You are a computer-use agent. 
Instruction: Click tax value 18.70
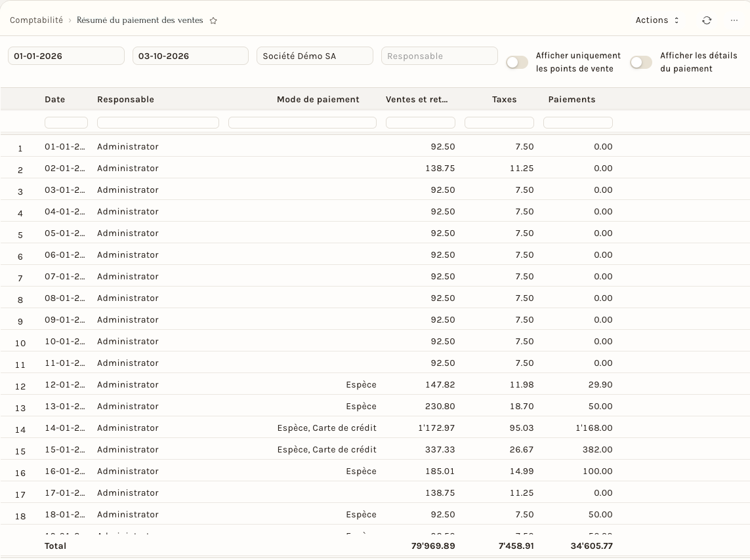(522, 406)
